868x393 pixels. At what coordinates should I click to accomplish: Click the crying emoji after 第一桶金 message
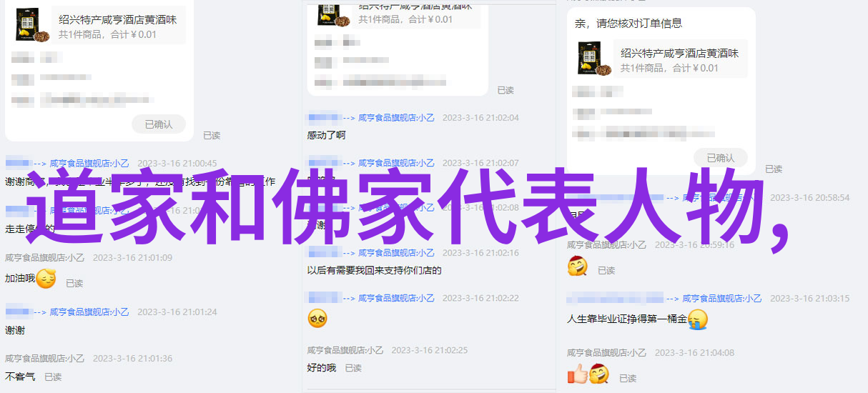tap(698, 319)
